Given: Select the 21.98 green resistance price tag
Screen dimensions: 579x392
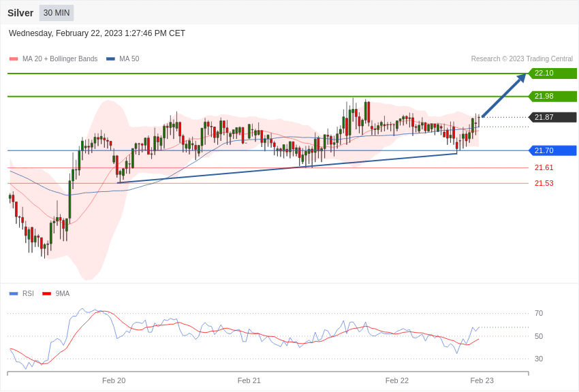Looking at the screenshot, I should 553,96.
